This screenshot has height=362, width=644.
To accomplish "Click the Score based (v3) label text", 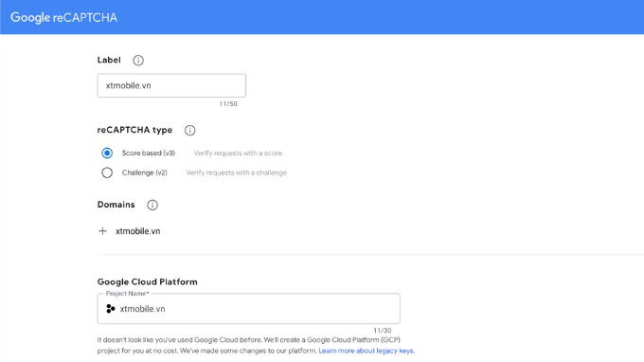I will (x=149, y=153).
